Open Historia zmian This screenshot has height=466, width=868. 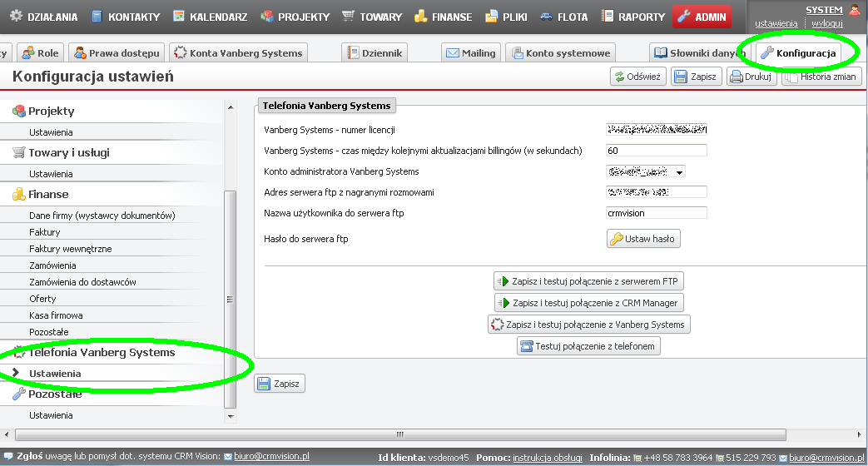click(x=822, y=77)
